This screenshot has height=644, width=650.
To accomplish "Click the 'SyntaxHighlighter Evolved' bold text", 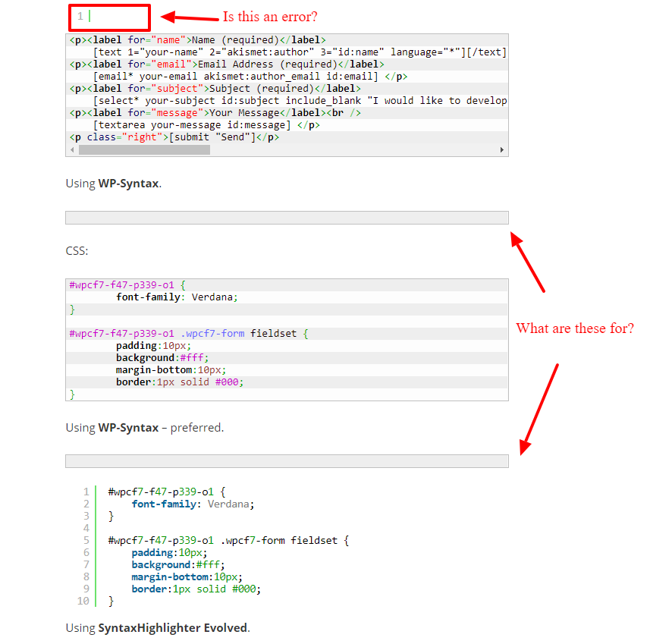I will (172, 628).
